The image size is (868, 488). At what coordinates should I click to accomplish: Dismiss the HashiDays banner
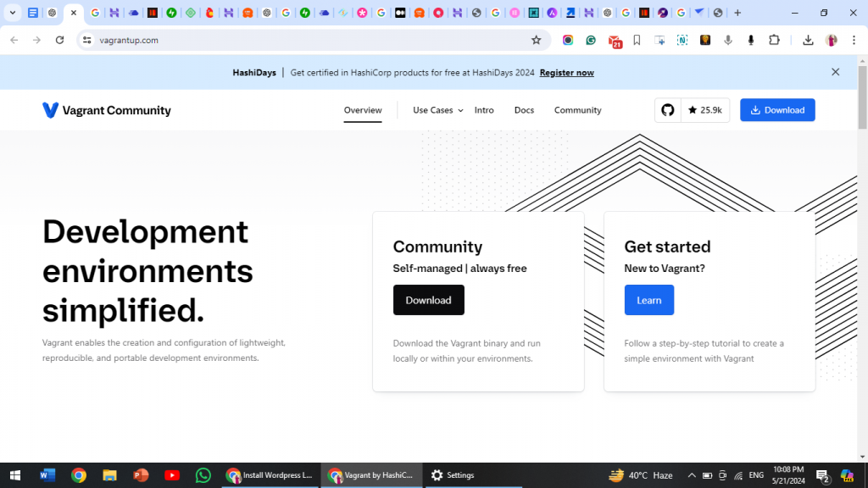click(835, 72)
